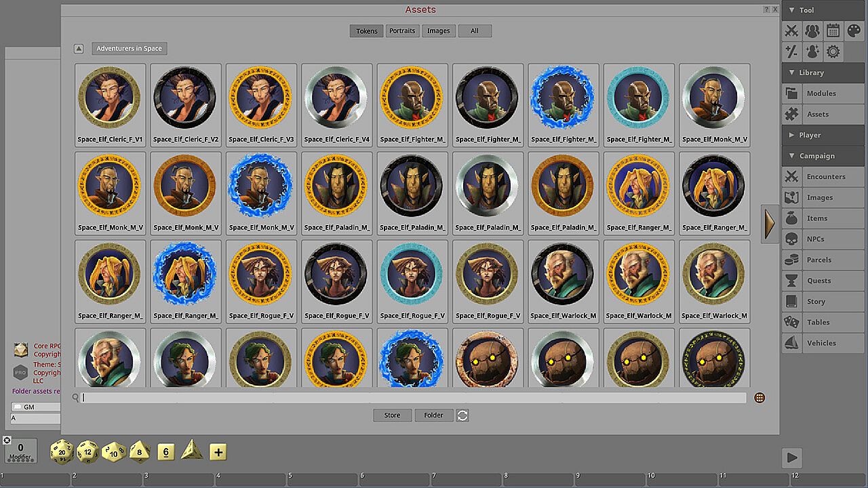Image resolution: width=868 pixels, height=488 pixels.
Task: Click the Tables dice icon in sidebar
Action: coord(791,322)
